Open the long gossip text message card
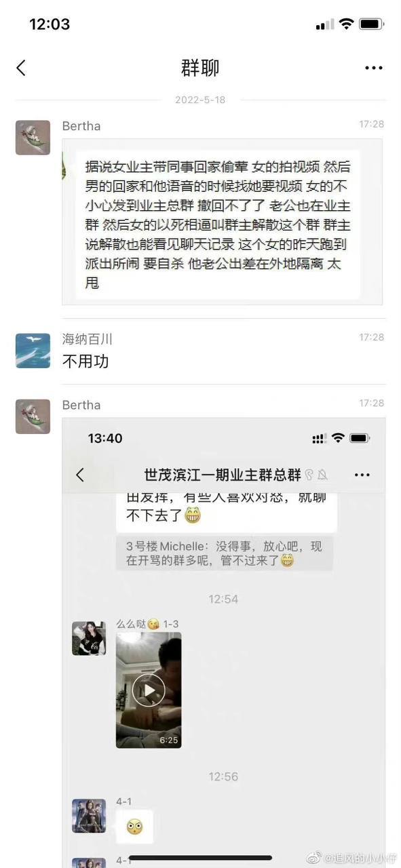The height and width of the screenshot is (868, 401). click(223, 222)
